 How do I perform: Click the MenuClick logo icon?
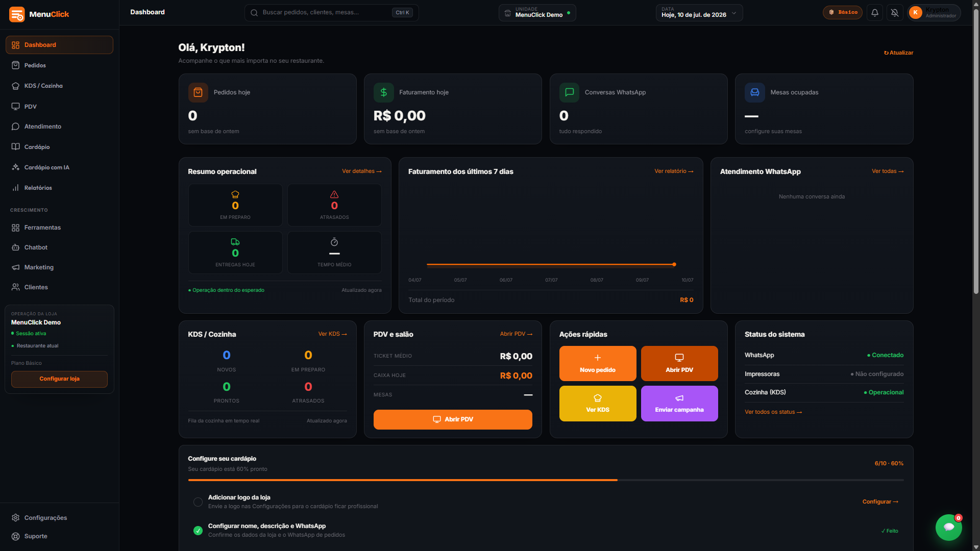click(17, 14)
